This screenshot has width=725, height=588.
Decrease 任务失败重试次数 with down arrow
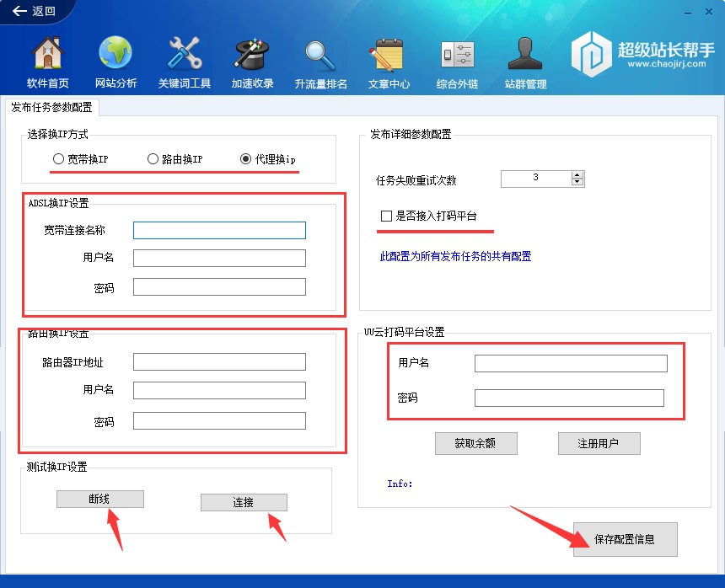pyautogui.click(x=577, y=183)
